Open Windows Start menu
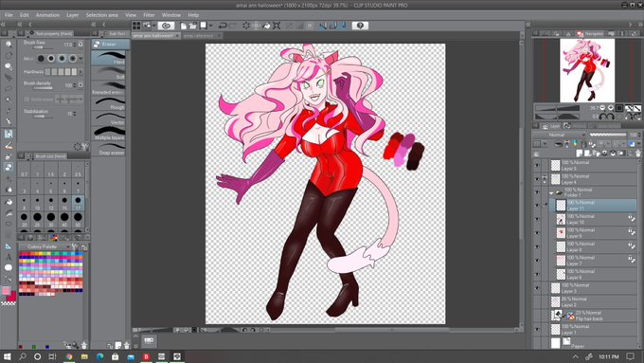Image resolution: width=644 pixels, height=363 pixels. coord(7,356)
